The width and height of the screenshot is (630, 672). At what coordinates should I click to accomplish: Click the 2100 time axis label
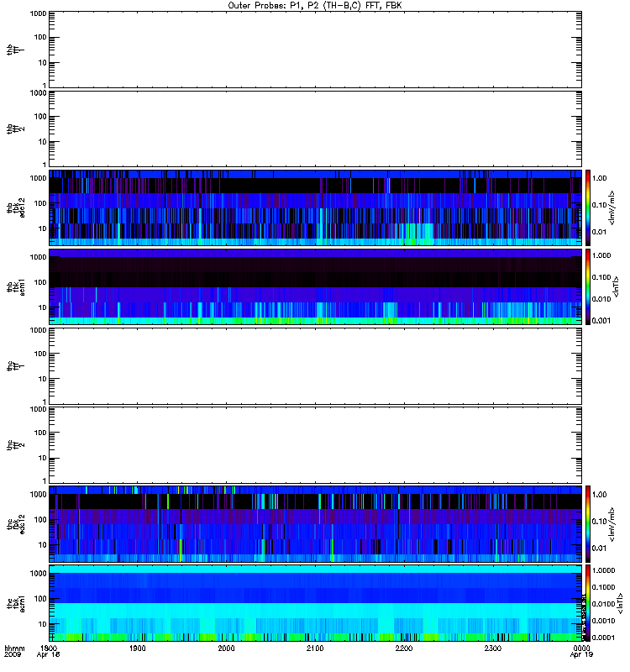pos(315,648)
